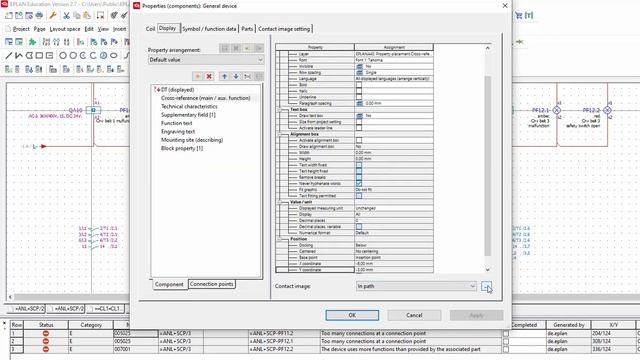Open the Project menu

coord(21,29)
